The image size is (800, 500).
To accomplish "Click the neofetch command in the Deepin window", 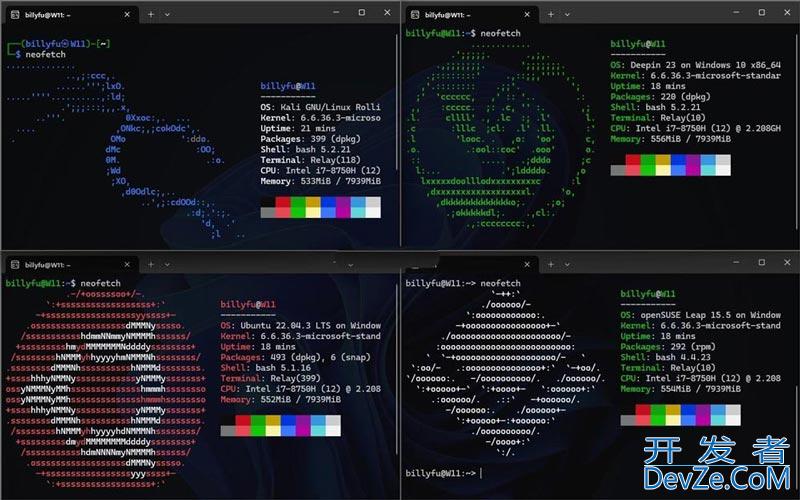I will [x=501, y=33].
